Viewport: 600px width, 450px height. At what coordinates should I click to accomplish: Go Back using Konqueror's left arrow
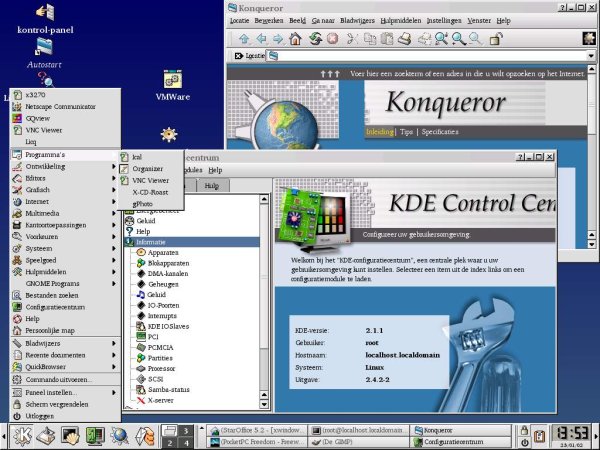[x=261, y=39]
